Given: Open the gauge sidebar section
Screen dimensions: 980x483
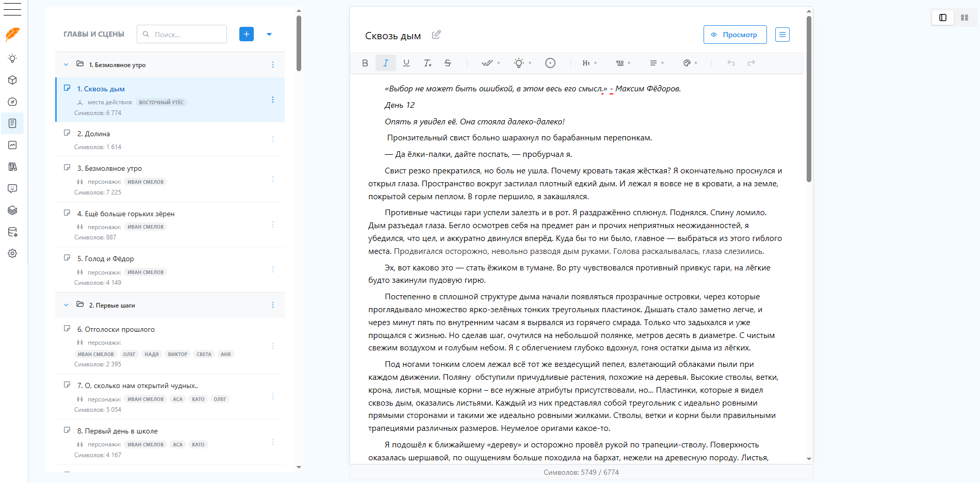Looking at the screenshot, I should click(x=13, y=102).
